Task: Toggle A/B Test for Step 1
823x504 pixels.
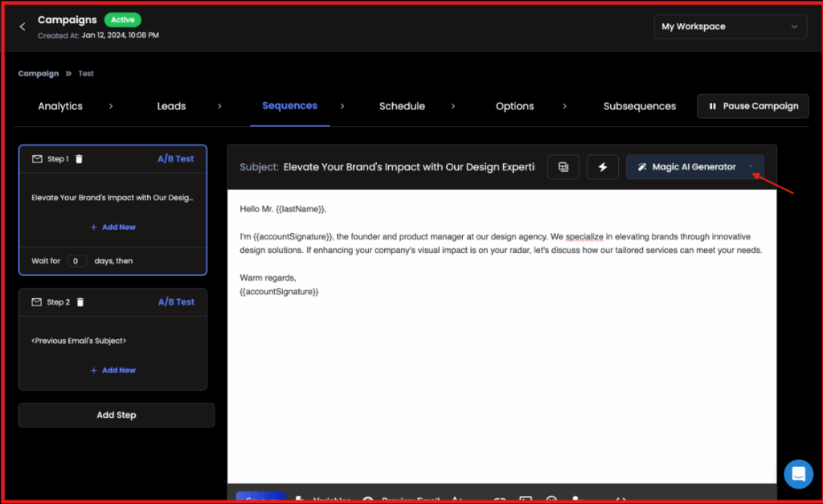Action: point(175,159)
